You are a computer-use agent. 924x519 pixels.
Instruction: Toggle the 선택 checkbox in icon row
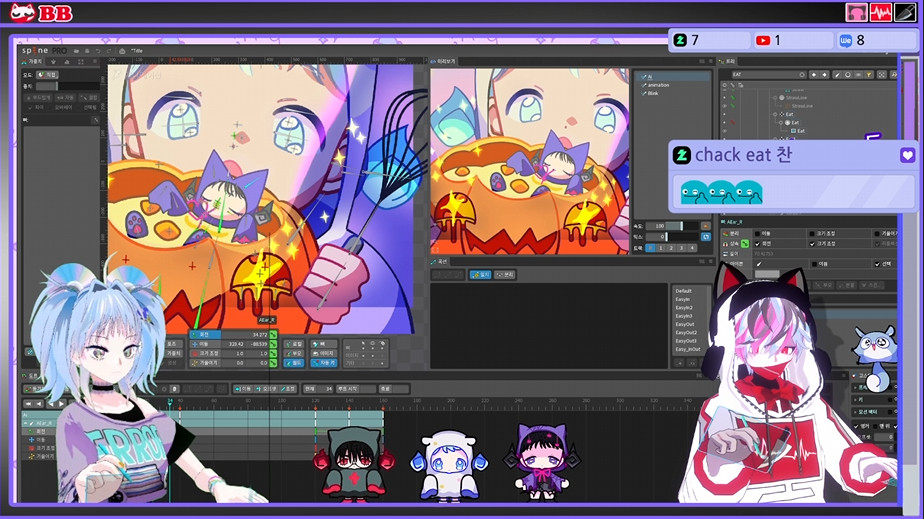(x=877, y=264)
